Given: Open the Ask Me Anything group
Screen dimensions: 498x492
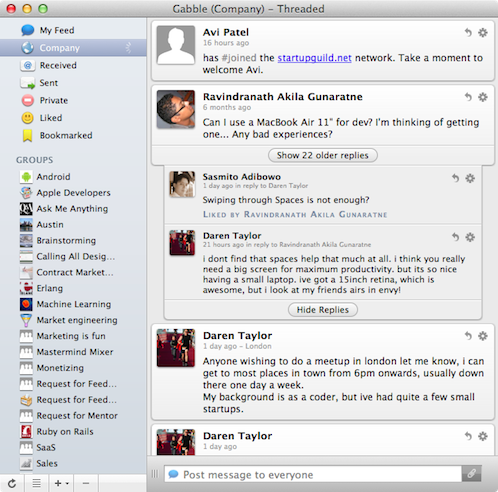Looking at the screenshot, I should [x=73, y=209].
